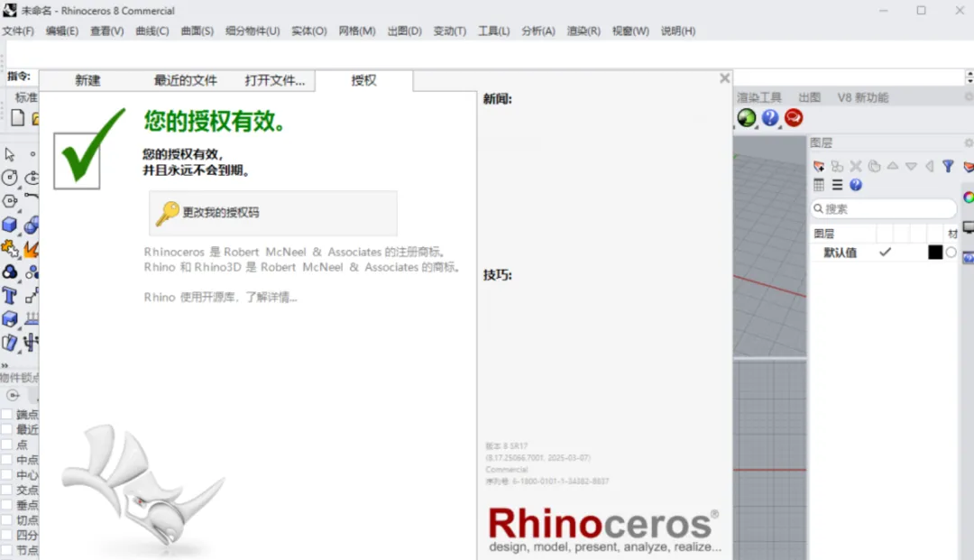
Task: Click the key icon for license change
Action: point(167,213)
